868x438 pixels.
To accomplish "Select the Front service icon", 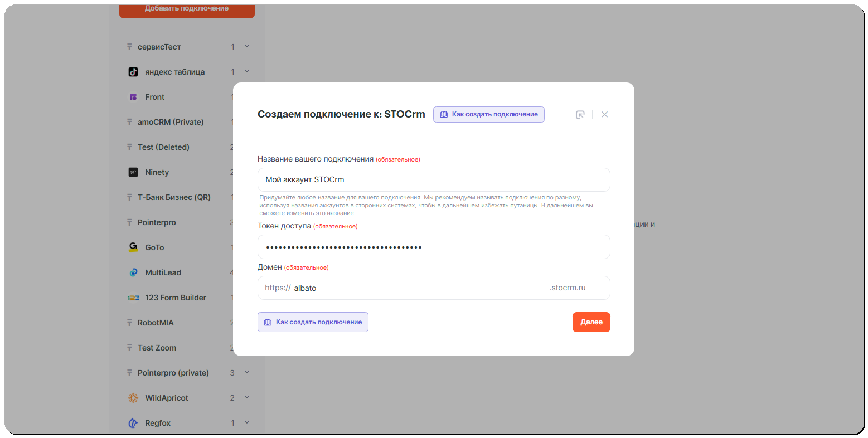I will (133, 96).
